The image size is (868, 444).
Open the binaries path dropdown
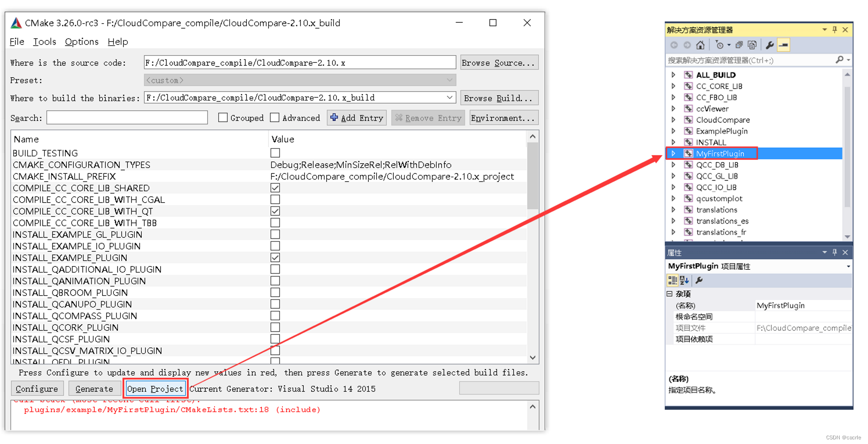click(449, 98)
